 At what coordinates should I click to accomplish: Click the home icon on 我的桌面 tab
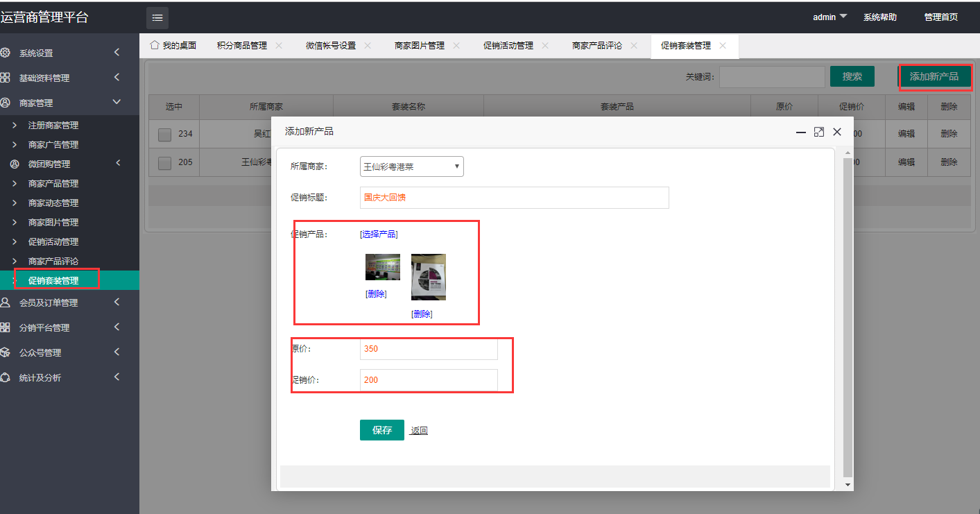pyautogui.click(x=155, y=46)
